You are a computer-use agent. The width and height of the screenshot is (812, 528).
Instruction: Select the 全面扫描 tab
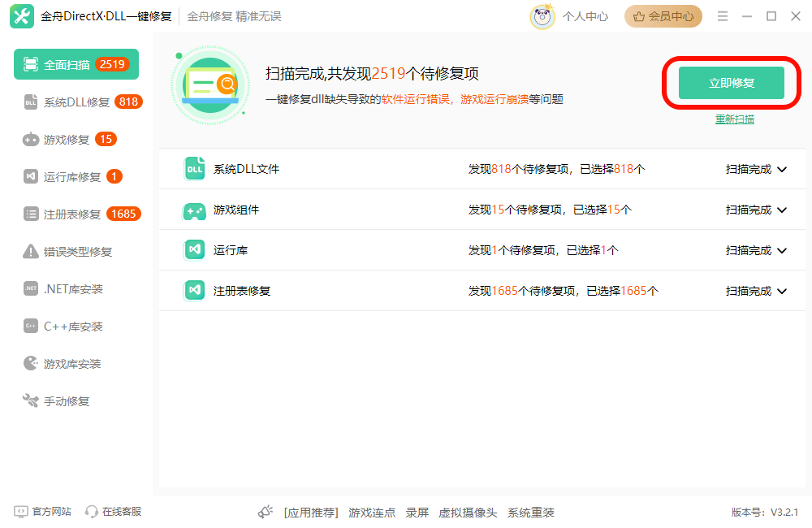tap(76, 64)
